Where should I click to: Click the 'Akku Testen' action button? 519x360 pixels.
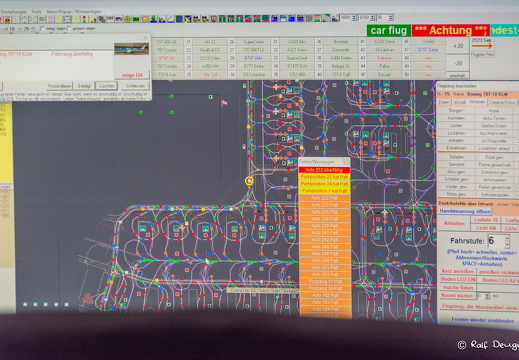[494, 118]
